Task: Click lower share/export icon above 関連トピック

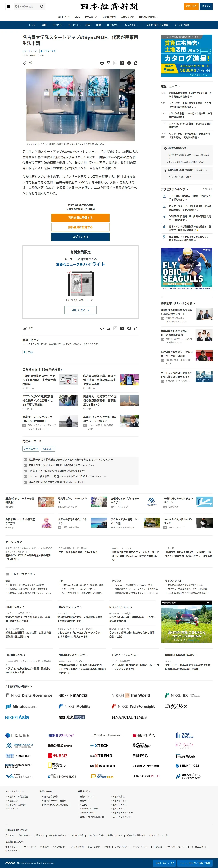Action: click(136, 329)
